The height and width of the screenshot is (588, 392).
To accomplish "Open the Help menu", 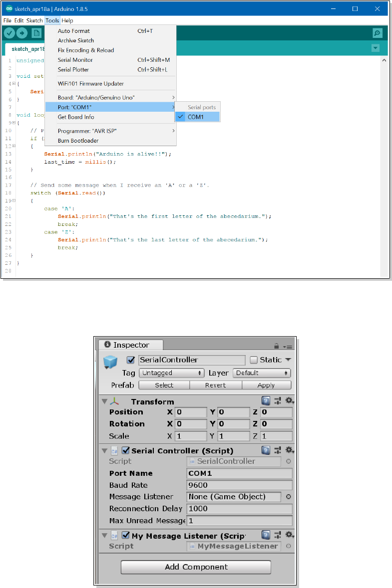I will (67, 20).
